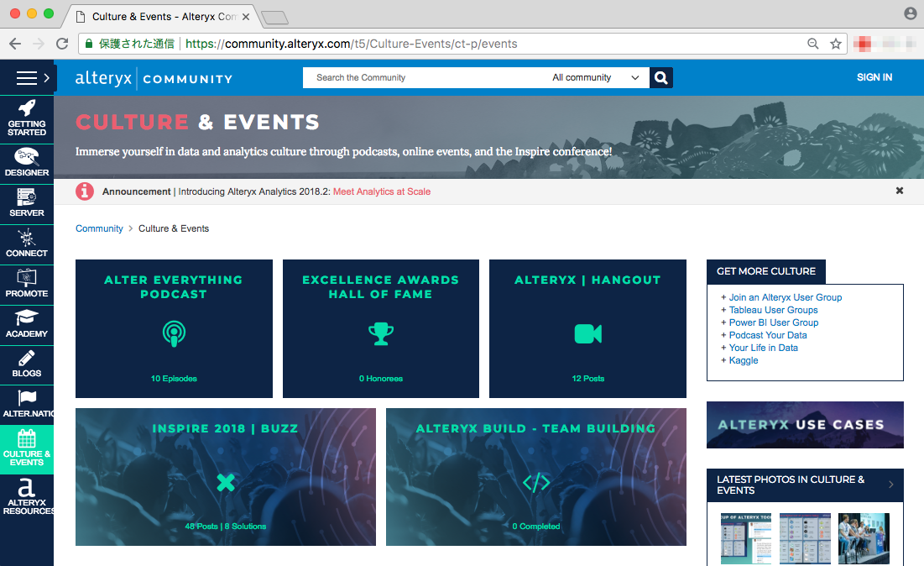924x566 pixels.
Task: Click the trophy icon in Hall of Fame tile
Action: point(381,333)
